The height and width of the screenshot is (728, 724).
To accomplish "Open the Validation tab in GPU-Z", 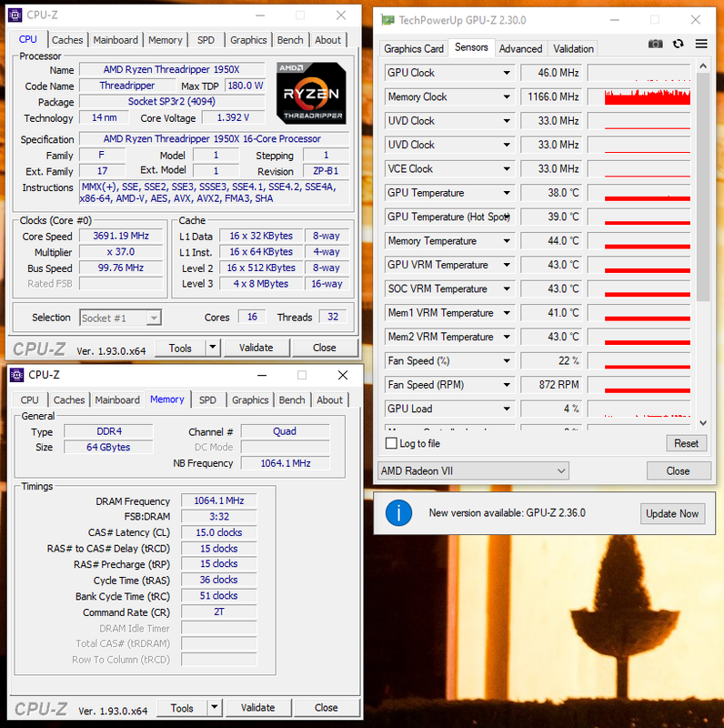I will (x=573, y=49).
